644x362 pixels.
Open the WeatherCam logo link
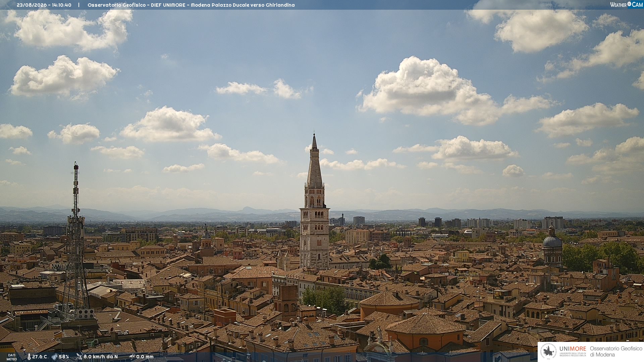pyautogui.click(x=627, y=4)
